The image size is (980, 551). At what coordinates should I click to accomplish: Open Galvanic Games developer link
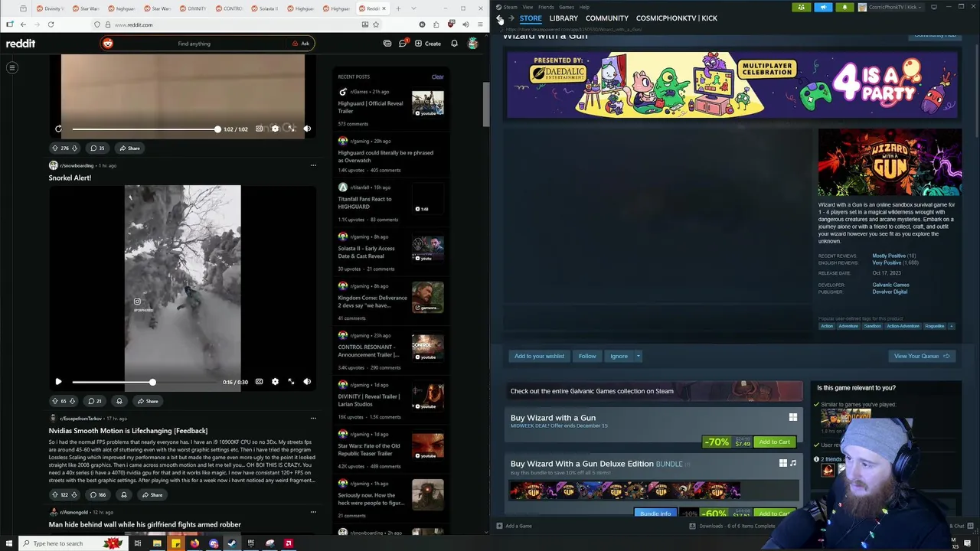click(x=890, y=285)
